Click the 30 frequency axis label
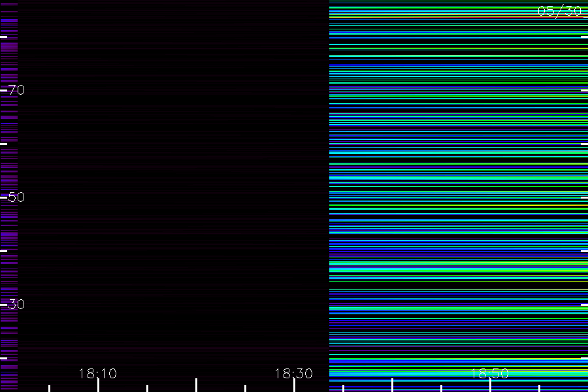 [16, 304]
